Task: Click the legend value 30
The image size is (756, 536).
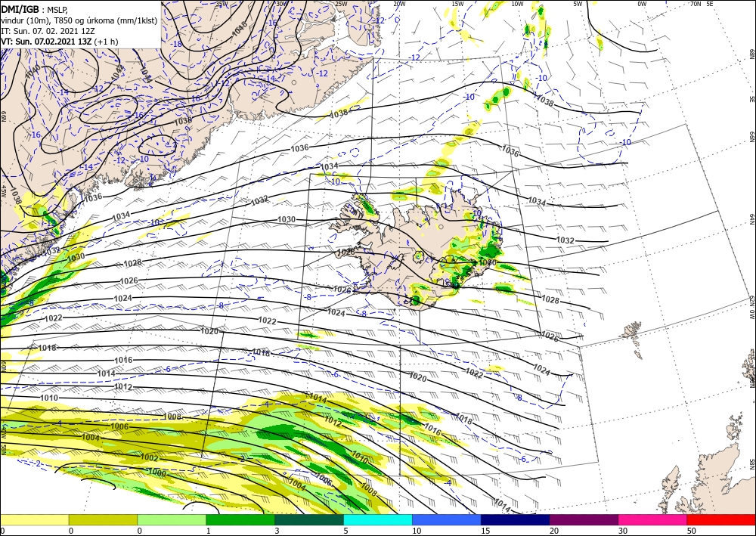Action: coord(622,531)
